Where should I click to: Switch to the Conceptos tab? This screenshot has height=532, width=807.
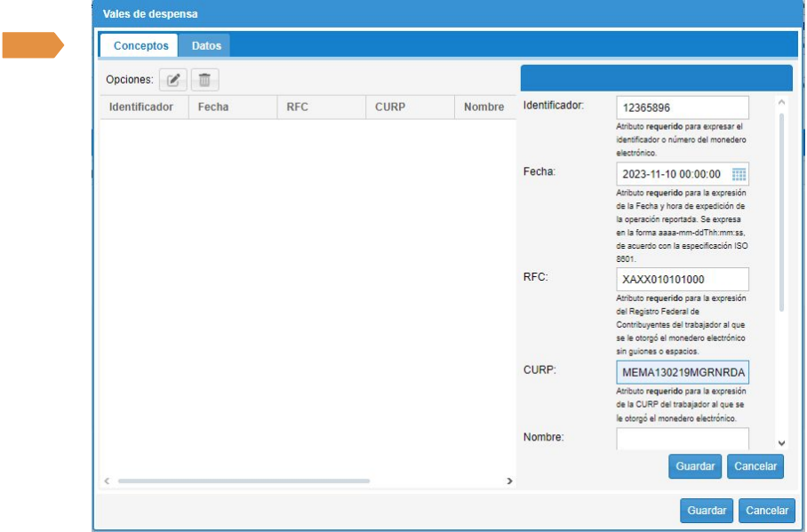(140, 45)
